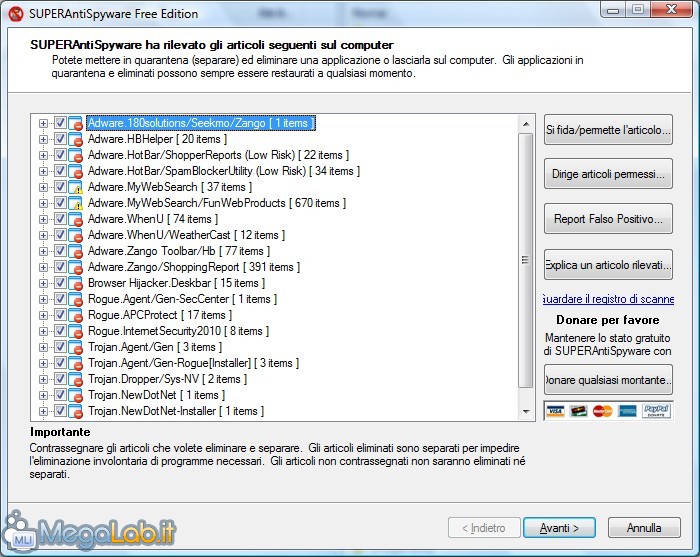The height and width of the screenshot is (557, 700).
Task: Select the 'Adware.WhenU/WeatherCast [ 12 items ]' row
Action: (x=186, y=235)
